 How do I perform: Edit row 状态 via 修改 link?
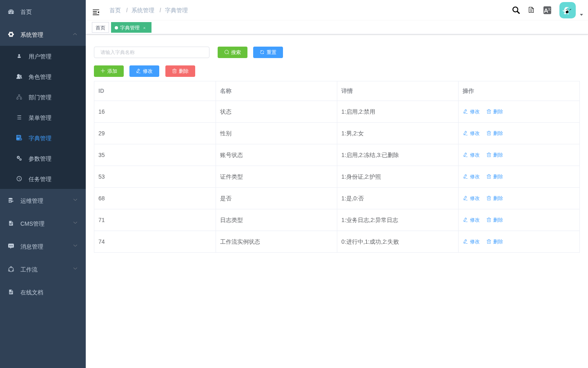(471, 112)
